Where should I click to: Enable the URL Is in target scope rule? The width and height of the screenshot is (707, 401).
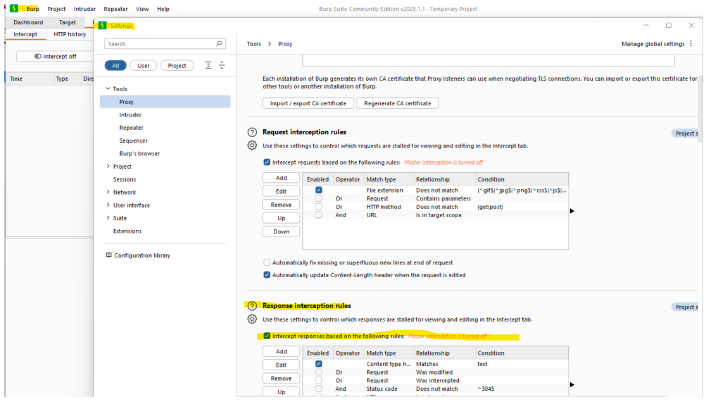click(x=319, y=215)
